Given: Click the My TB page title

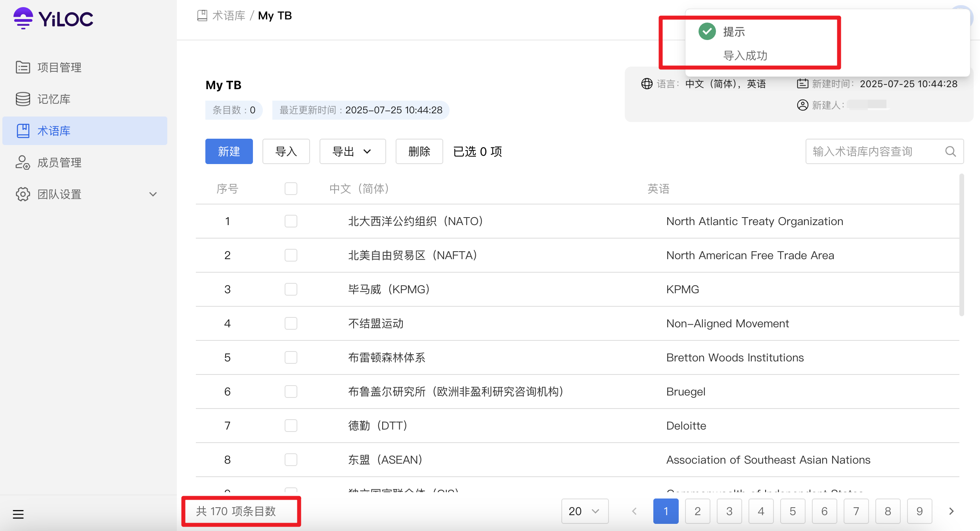Looking at the screenshot, I should tap(224, 85).
